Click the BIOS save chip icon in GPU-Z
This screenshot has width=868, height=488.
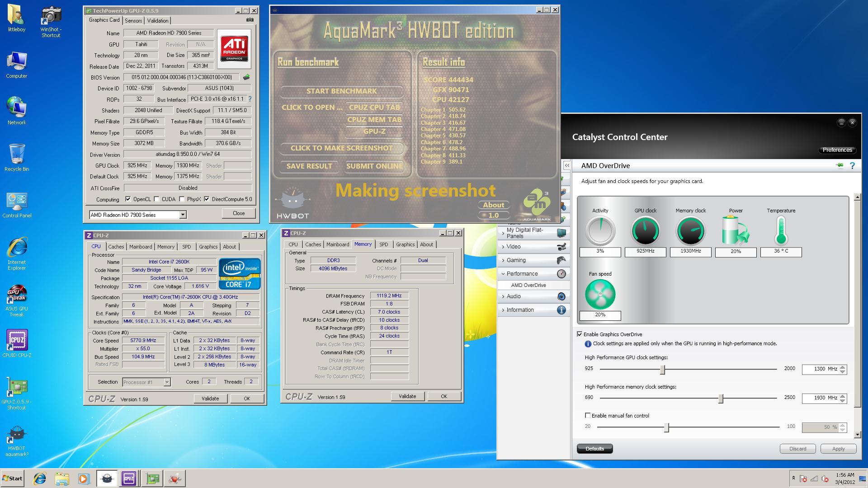pos(246,77)
